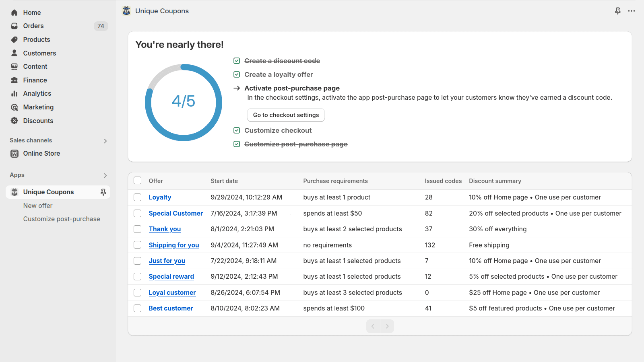The height and width of the screenshot is (362, 644).
Task: Expand the Sales channels section
Action: coord(105,141)
